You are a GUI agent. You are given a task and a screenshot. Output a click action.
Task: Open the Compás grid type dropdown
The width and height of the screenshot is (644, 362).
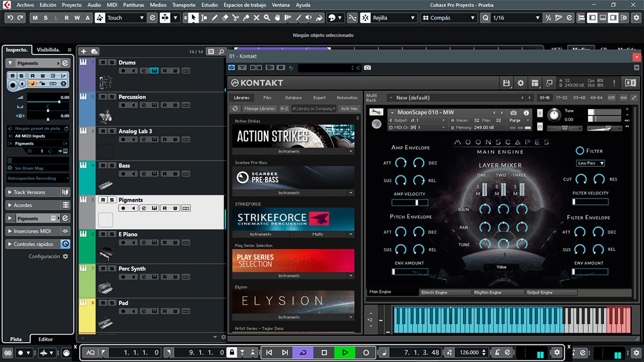tap(448, 18)
